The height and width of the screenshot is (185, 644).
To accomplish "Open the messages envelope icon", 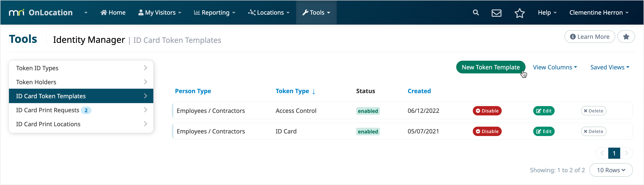I will coord(496,13).
